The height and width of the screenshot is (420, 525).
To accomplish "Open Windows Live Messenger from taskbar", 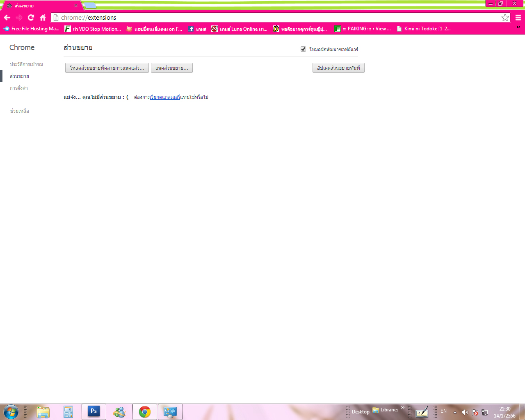I will [x=119, y=412].
